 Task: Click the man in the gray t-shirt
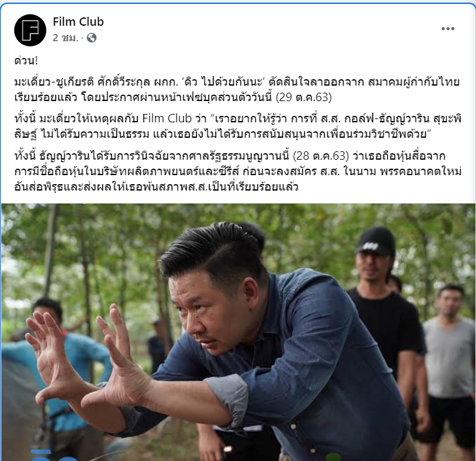[449, 359]
